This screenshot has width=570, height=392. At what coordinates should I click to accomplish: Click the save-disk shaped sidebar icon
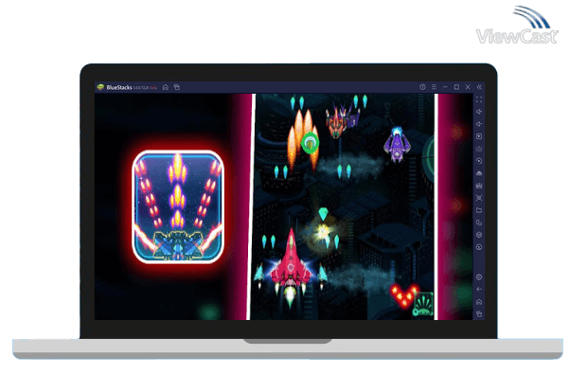click(479, 186)
